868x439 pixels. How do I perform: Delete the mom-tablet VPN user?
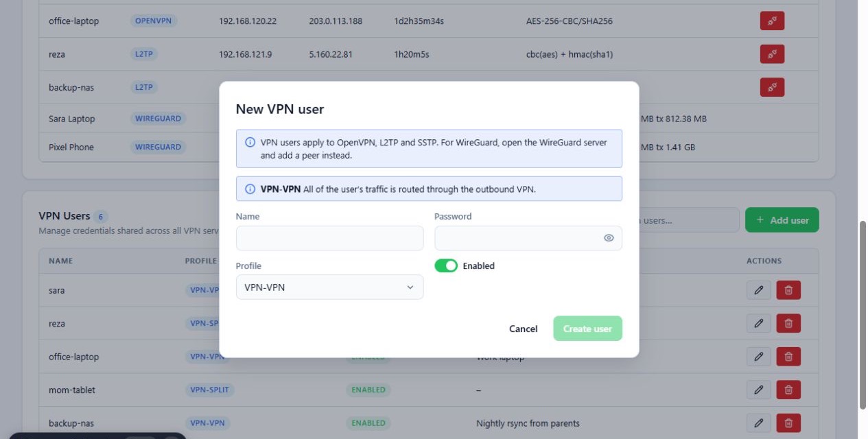tap(788, 390)
